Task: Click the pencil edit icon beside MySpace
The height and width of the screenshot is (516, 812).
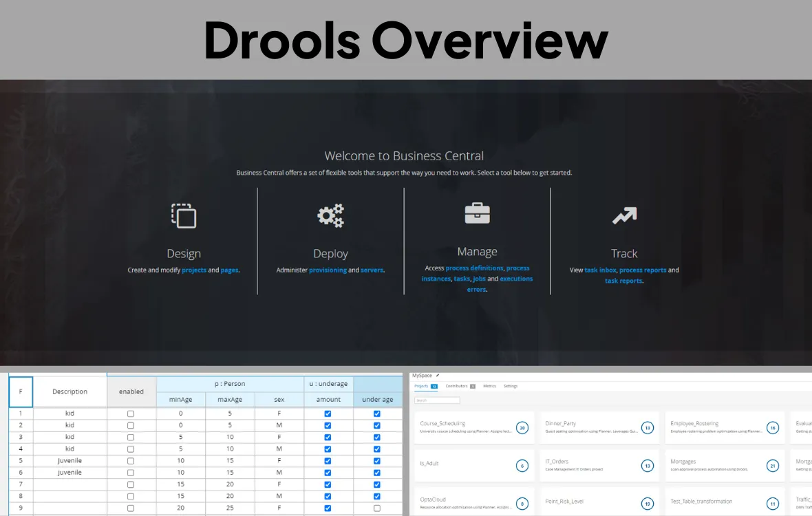Action: (438, 375)
